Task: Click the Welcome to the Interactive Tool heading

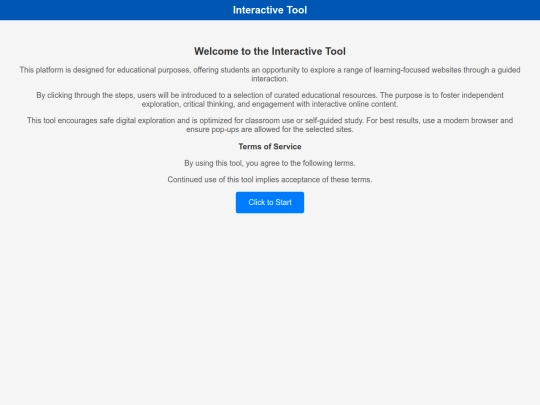Action: tap(270, 51)
